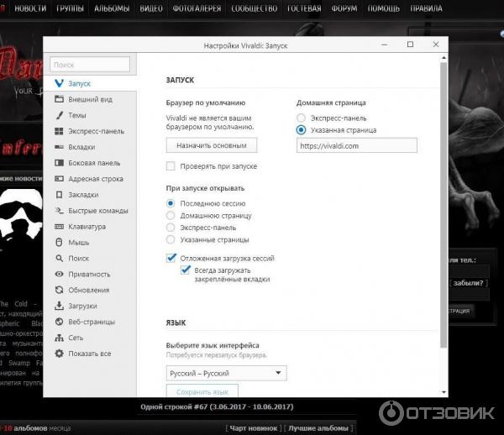The image size is (504, 435).
Task: Click the Vivaldi logo icon beside Запуск
Action: 59,83
